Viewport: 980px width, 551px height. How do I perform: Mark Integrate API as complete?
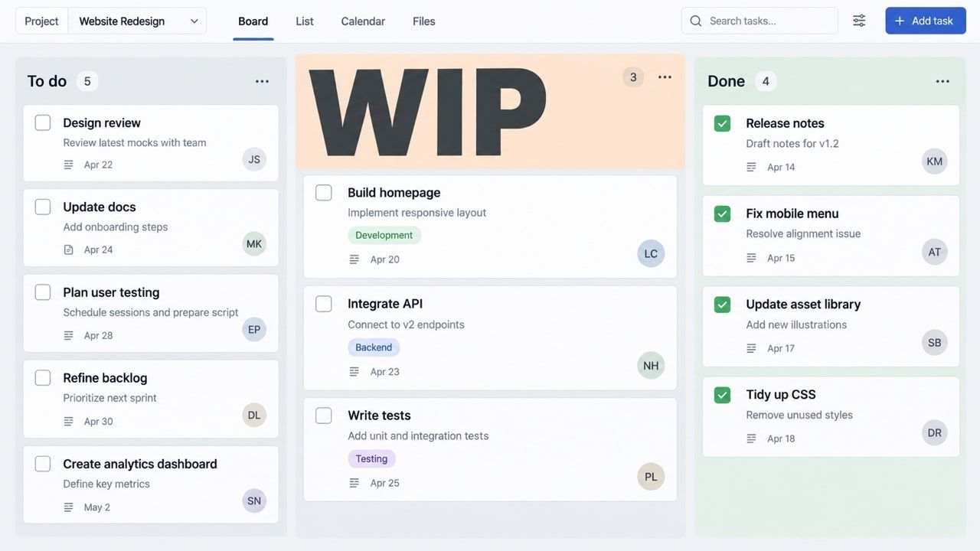click(324, 304)
